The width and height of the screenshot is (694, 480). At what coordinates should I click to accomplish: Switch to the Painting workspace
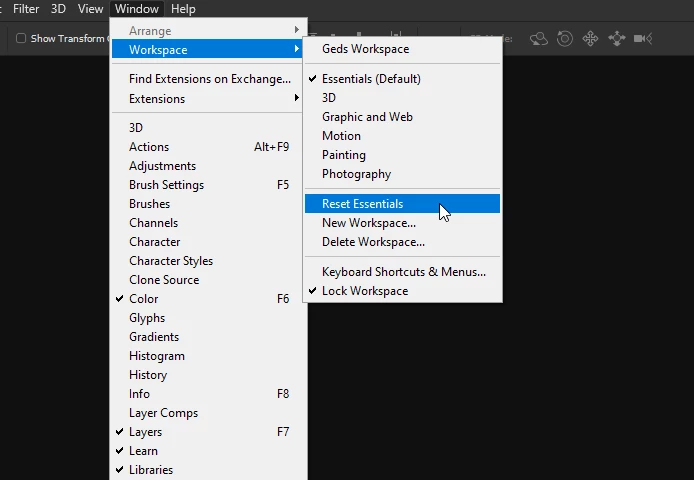click(402, 155)
